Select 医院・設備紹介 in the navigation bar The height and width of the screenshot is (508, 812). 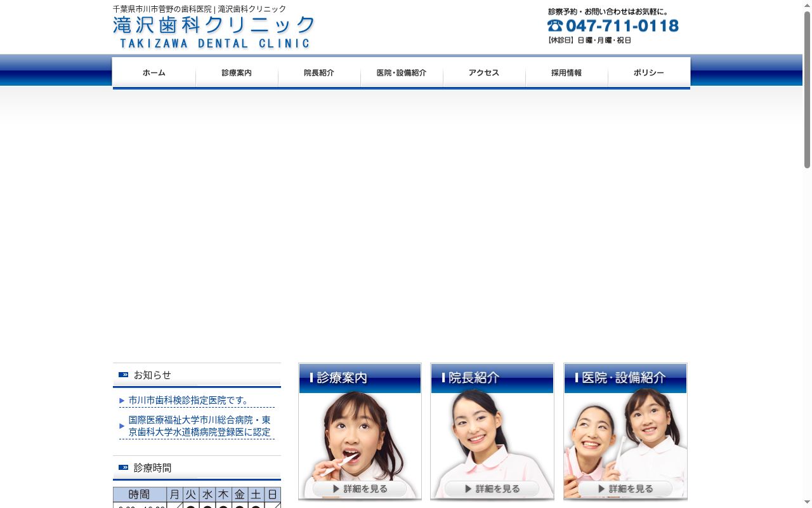[x=402, y=72]
